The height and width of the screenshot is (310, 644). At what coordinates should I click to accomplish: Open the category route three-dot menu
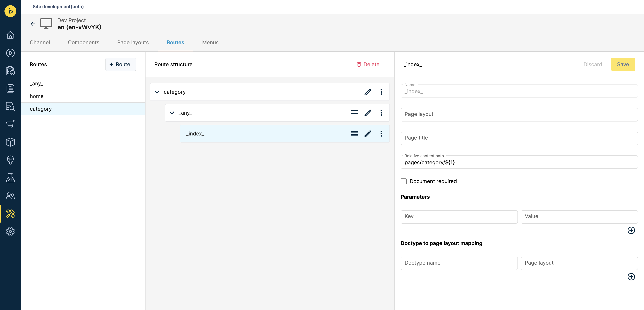[381, 92]
